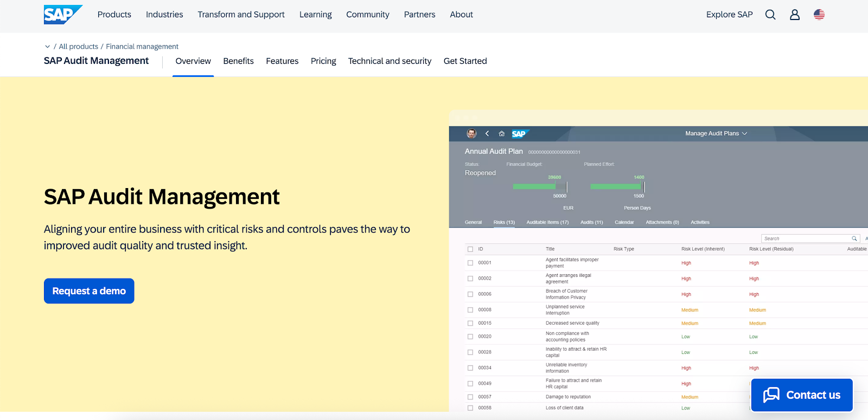Select the Risks (13) tab

pyautogui.click(x=504, y=222)
